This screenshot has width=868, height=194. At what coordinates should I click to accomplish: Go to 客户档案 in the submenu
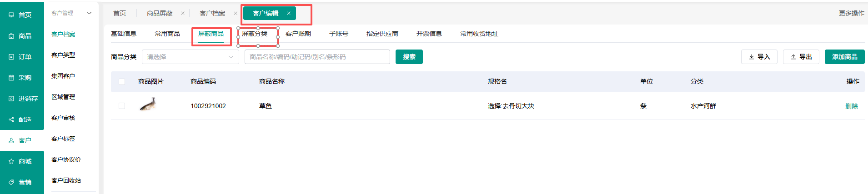[x=63, y=34]
